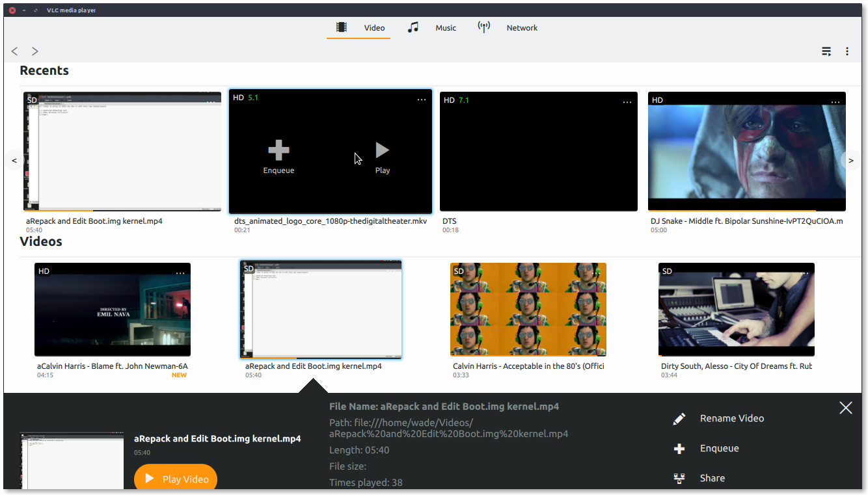Select aCalvin Harris Blame video thumbnail
Viewport: 868px width, 495px height.
tap(113, 310)
